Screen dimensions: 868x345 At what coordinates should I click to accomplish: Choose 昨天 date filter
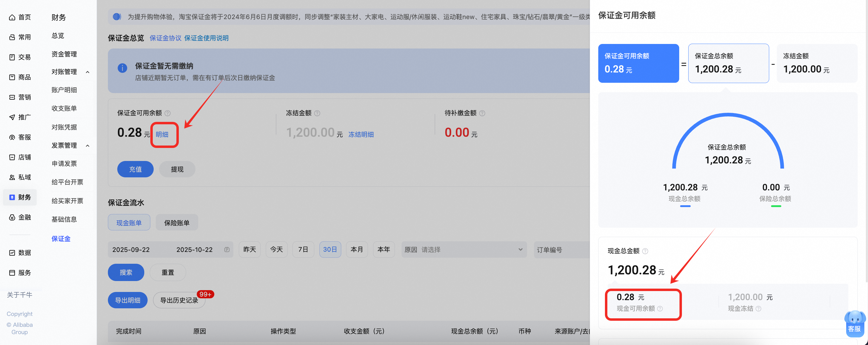coord(250,250)
